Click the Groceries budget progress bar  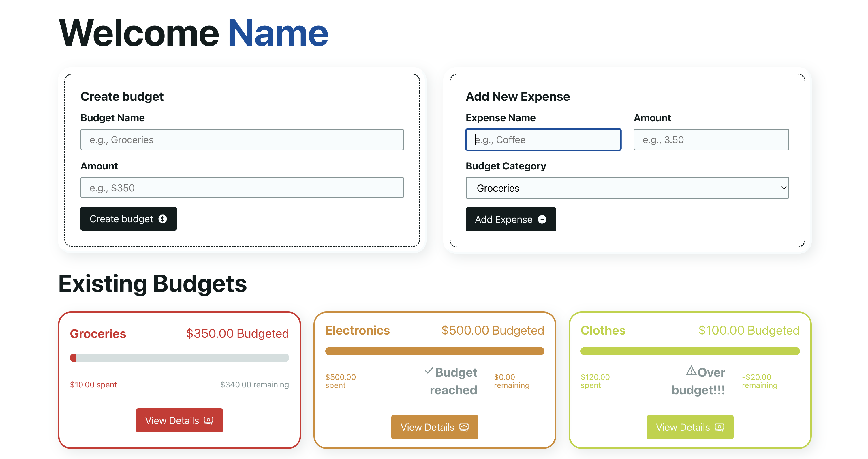179,358
